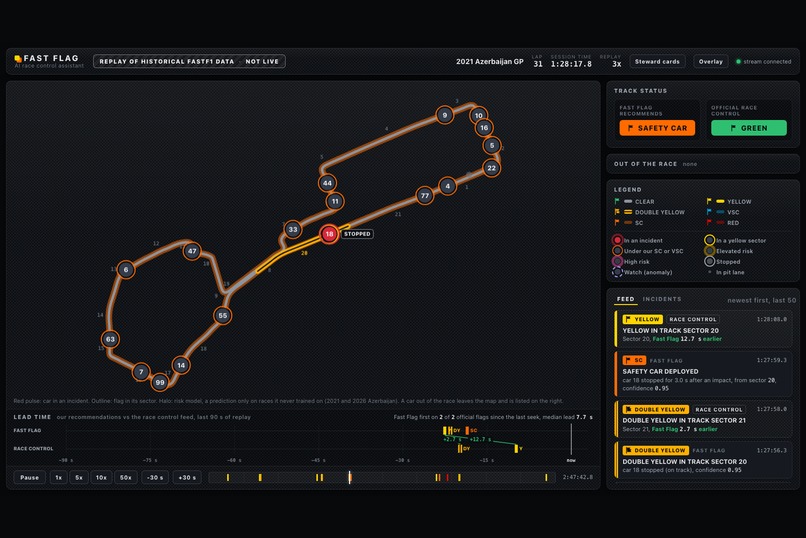This screenshot has height=538, width=806.
Task: Click the Safety Car recommendation badge
Action: 657,128
